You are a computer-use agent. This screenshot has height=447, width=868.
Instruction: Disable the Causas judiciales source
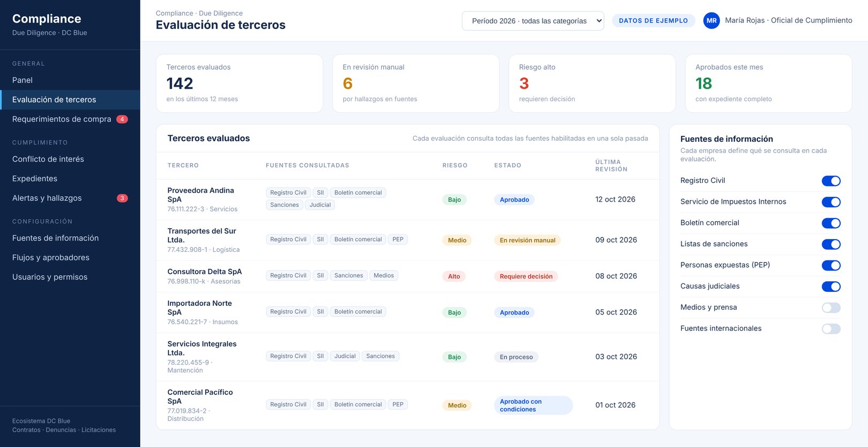tap(831, 287)
